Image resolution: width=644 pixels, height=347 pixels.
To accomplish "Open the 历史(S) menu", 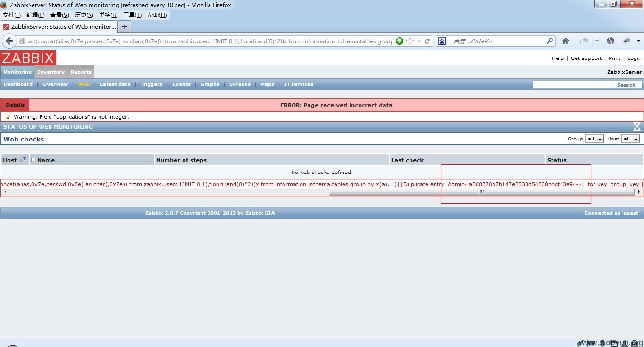I will point(84,15).
